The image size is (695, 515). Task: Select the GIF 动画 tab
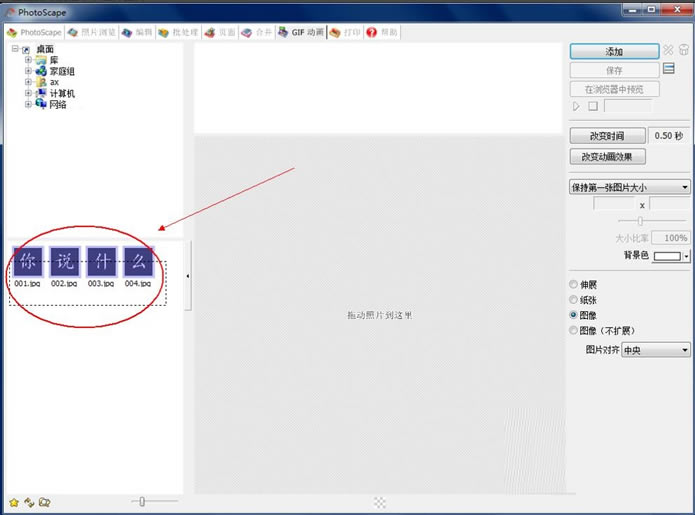tap(301, 32)
